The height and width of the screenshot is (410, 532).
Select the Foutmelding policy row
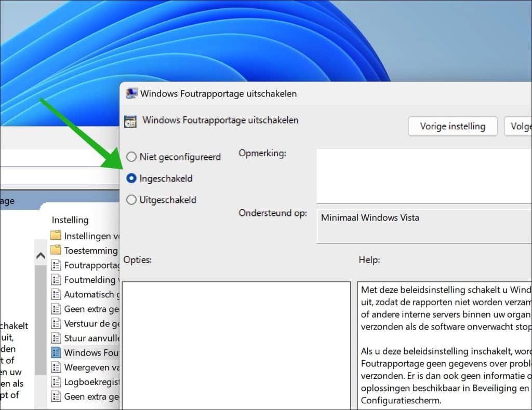[85, 280]
